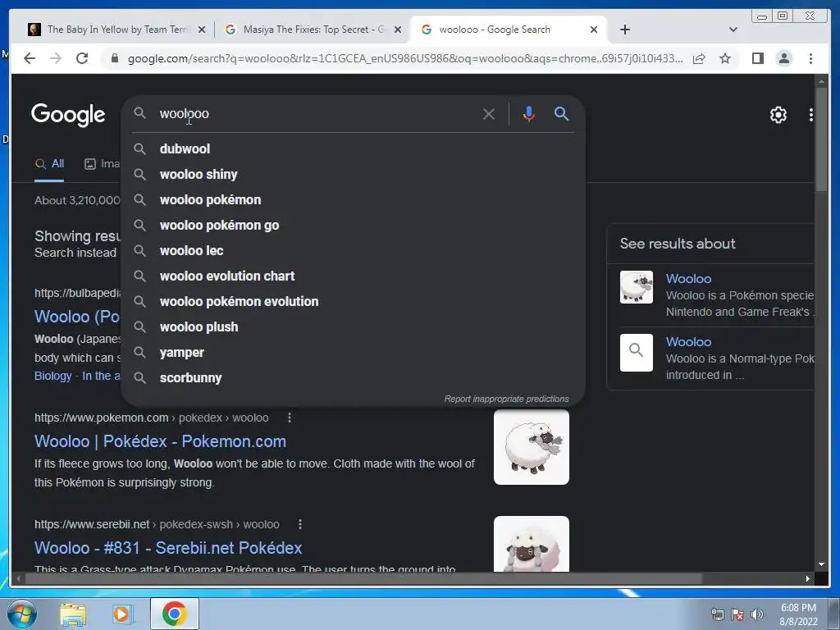
Task: Go back using the browser back arrow
Action: (x=30, y=58)
